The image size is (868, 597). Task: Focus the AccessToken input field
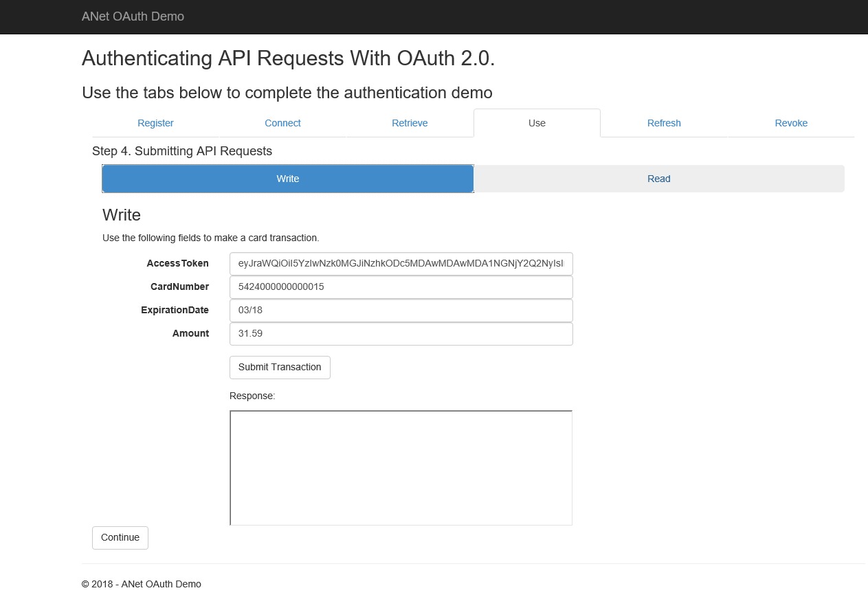401,264
